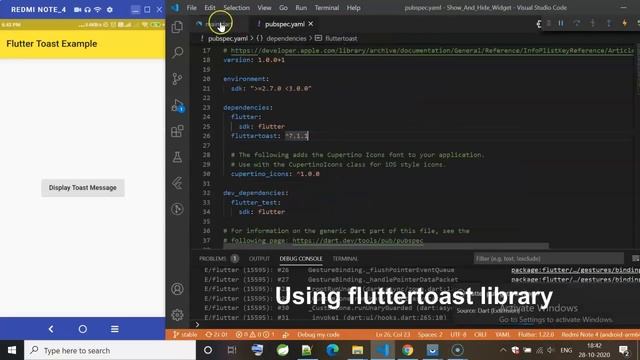The width and height of the screenshot is (640, 360).
Task: Click Display Toast Message button on phone
Action: 83,188
